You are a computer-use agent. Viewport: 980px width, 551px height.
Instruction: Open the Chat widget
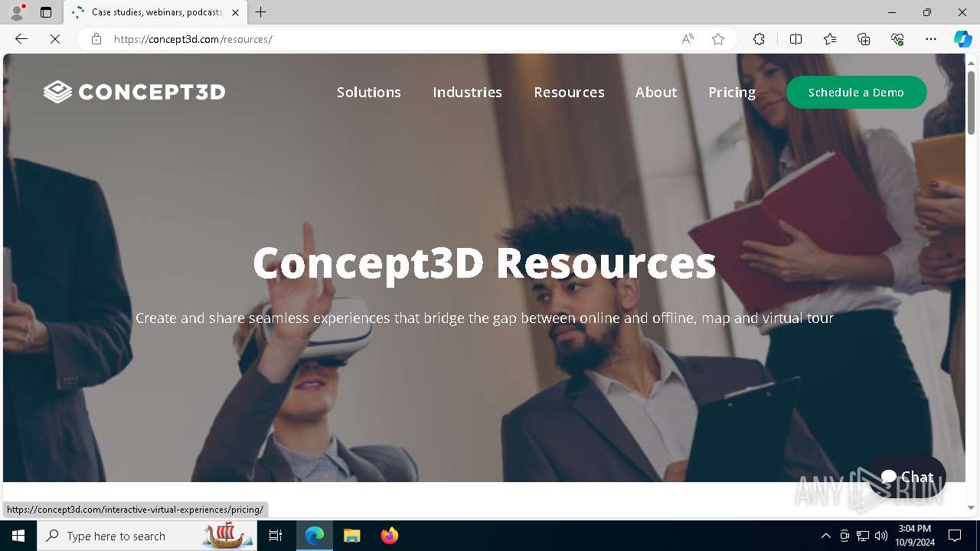coord(908,477)
